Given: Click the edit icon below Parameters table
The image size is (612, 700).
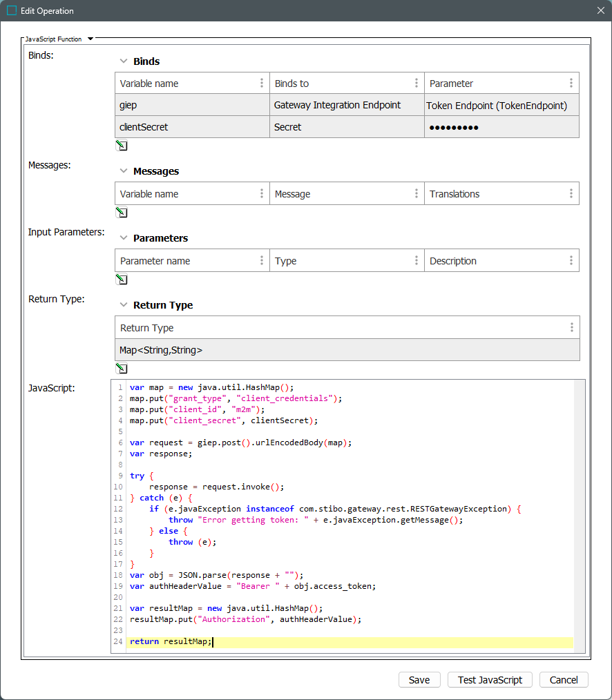Looking at the screenshot, I should click(x=122, y=280).
